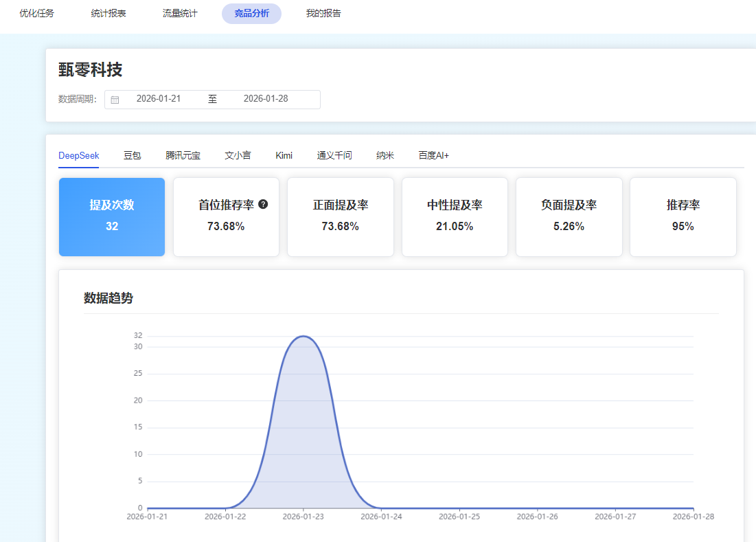This screenshot has height=542, width=756.
Task: Click the 2026-01-25 x-axis label
Action: [459, 517]
